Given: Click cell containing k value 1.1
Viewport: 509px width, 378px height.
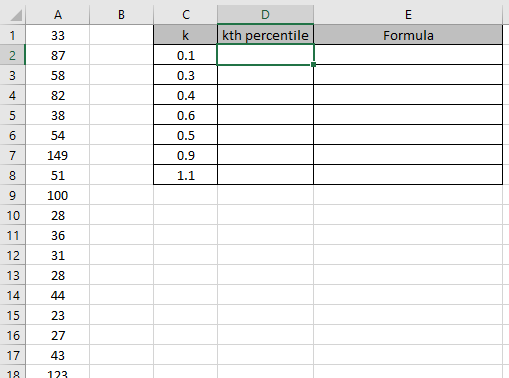Looking at the screenshot, I should click(186, 175).
